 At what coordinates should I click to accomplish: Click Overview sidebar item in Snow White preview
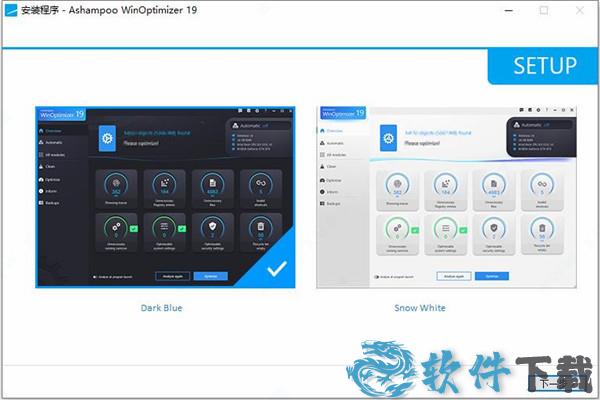[x=333, y=130]
